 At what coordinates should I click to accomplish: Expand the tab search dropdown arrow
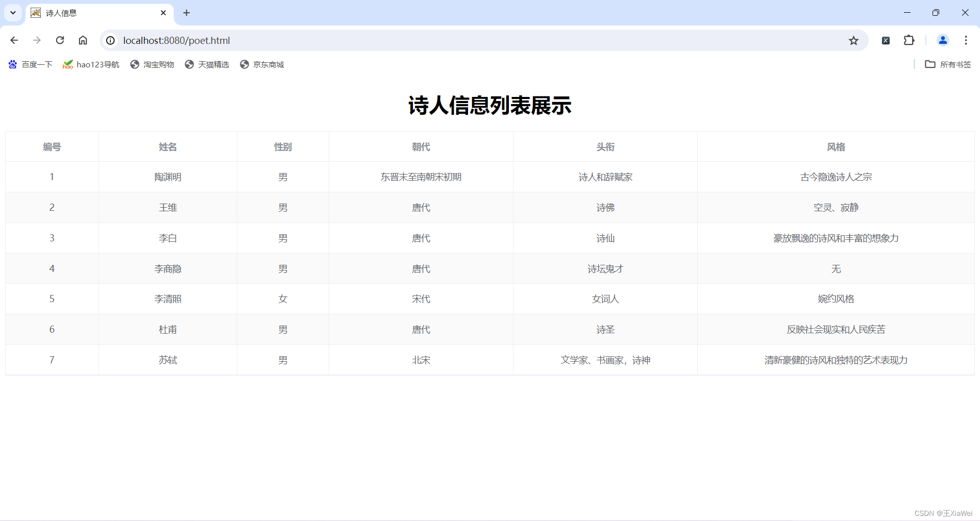click(x=13, y=13)
